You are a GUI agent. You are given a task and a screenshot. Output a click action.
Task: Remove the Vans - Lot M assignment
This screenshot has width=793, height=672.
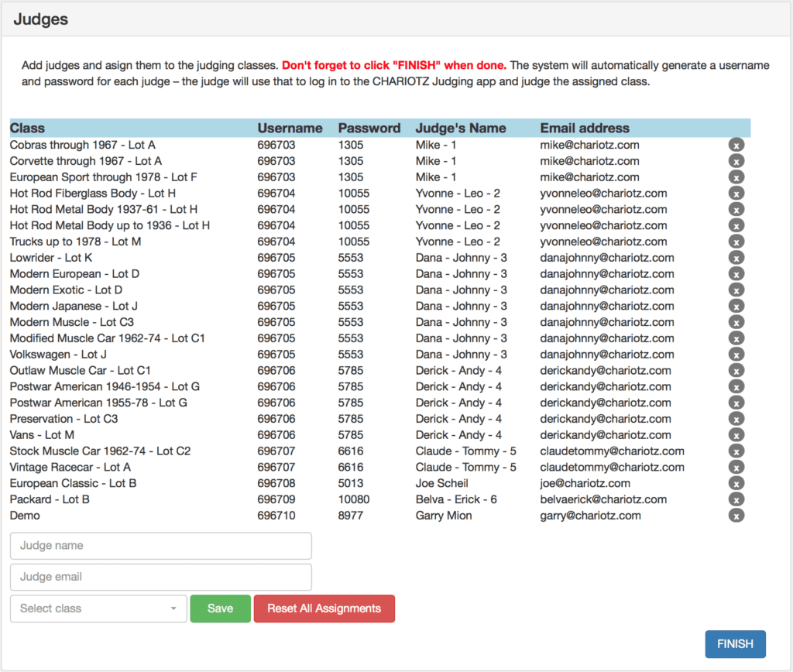(736, 435)
